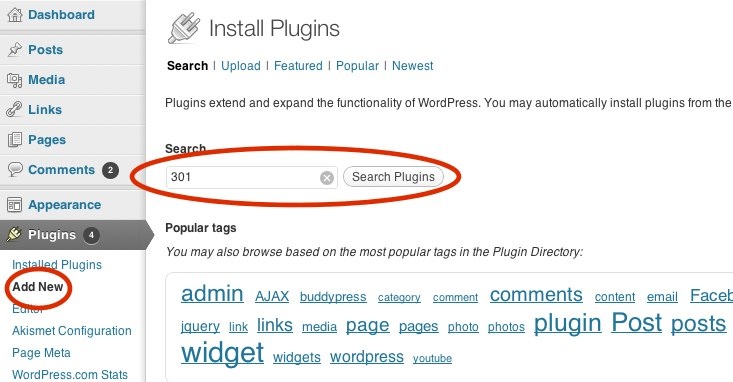Screen dimensions: 733x382
Task: Click the Pages document icon
Action: 14,139
